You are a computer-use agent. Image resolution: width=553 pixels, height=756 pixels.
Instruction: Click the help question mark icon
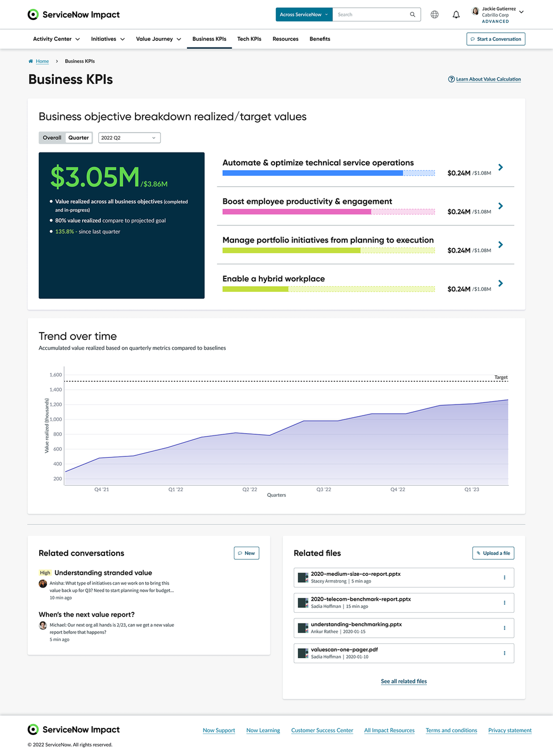(451, 79)
